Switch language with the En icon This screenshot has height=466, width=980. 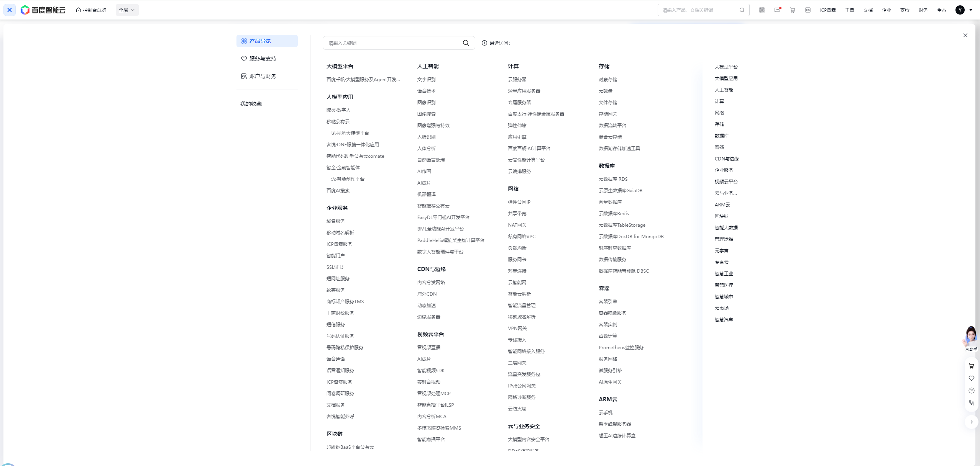[808, 10]
